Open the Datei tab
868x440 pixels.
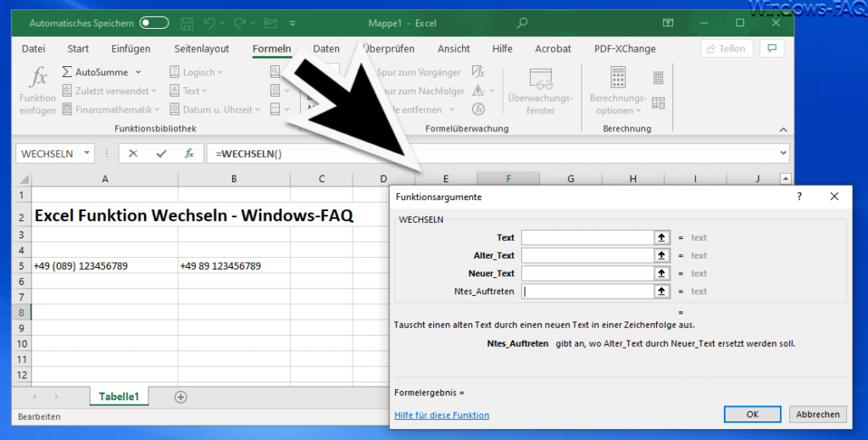(33, 48)
